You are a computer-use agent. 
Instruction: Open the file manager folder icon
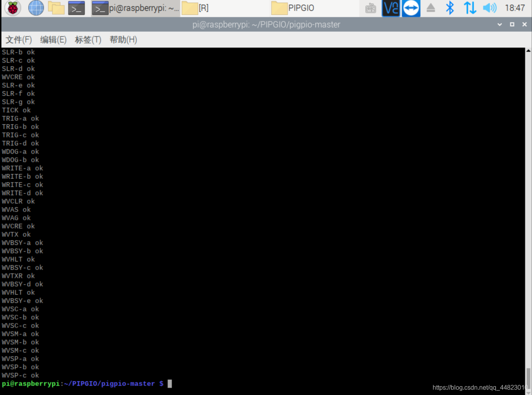[x=56, y=8]
